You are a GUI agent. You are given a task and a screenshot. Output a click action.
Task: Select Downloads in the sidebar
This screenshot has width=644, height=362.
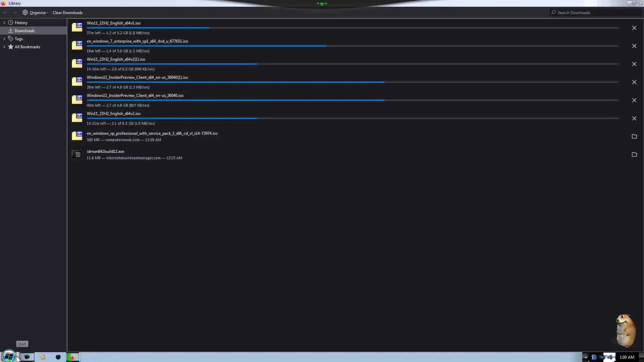[x=24, y=31]
